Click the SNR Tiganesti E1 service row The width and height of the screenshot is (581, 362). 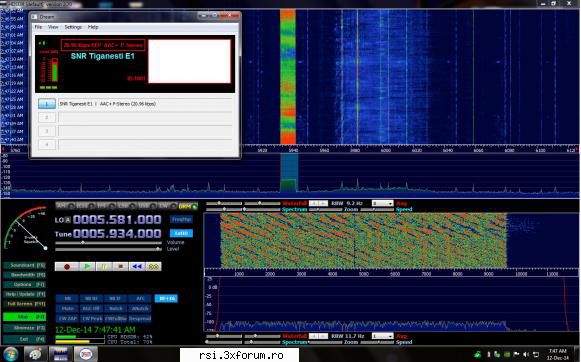coord(145,104)
